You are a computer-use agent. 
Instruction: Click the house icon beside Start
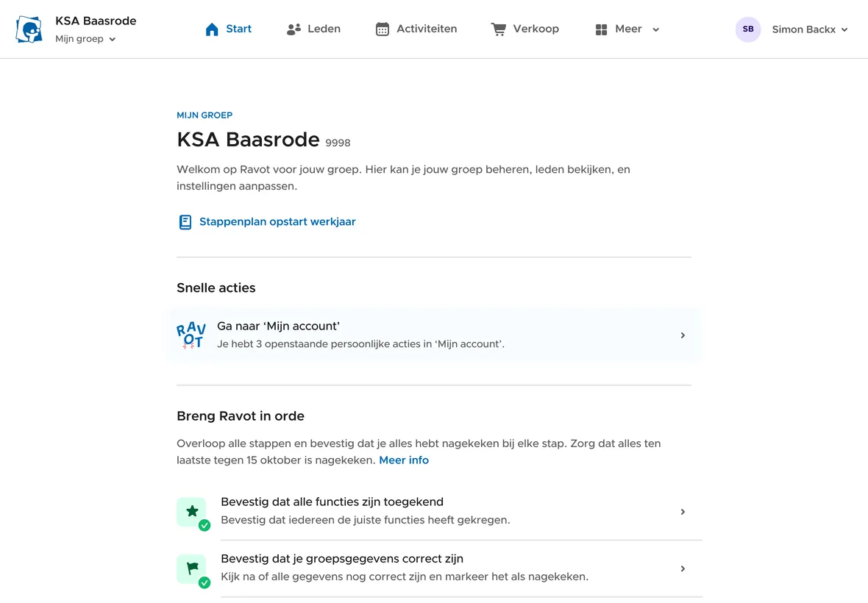(x=212, y=29)
